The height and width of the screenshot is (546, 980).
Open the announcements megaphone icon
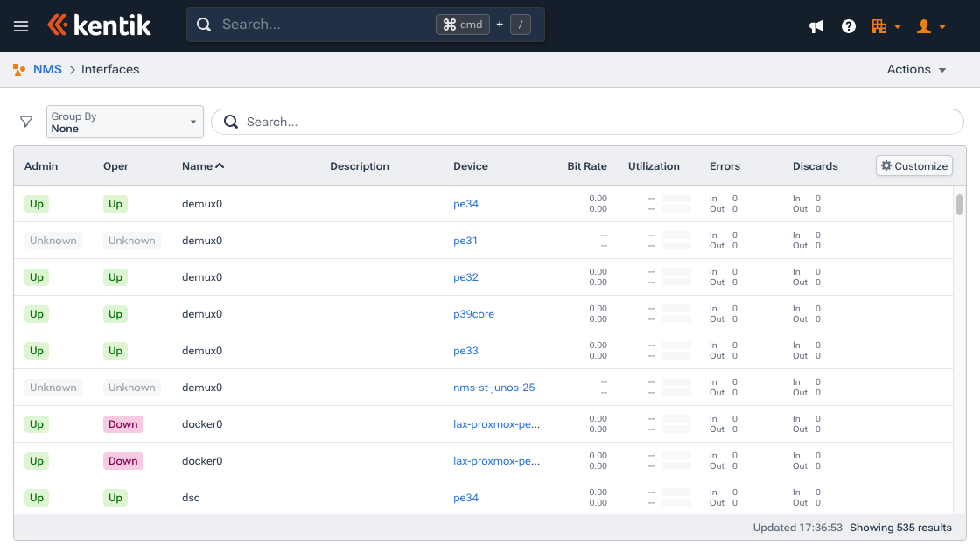(x=816, y=26)
